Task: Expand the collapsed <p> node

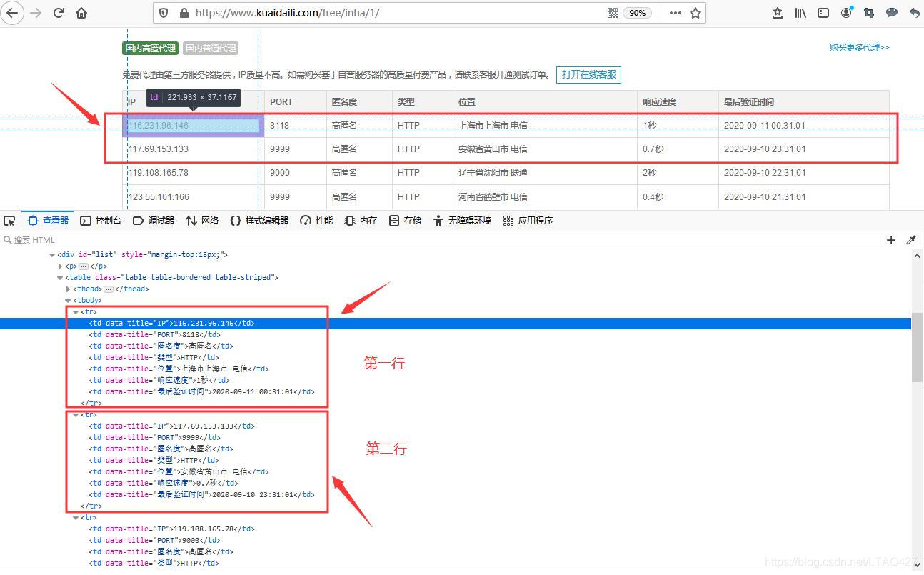Action: pyautogui.click(x=60, y=266)
